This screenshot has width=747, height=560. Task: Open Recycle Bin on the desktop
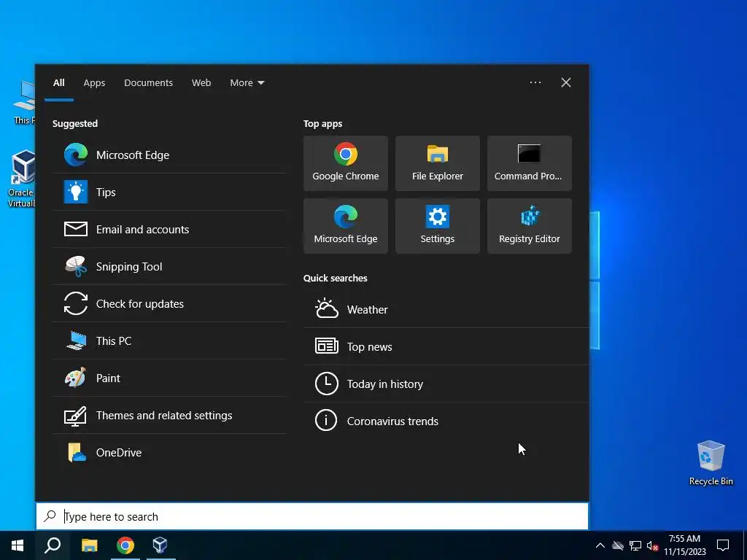[x=711, y=463]
